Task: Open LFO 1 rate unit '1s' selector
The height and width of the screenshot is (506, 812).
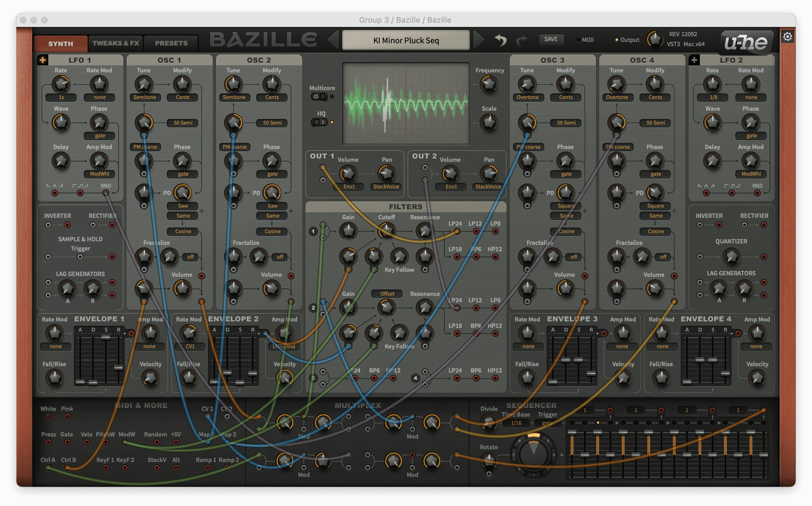Action: (x=61, y=97)
